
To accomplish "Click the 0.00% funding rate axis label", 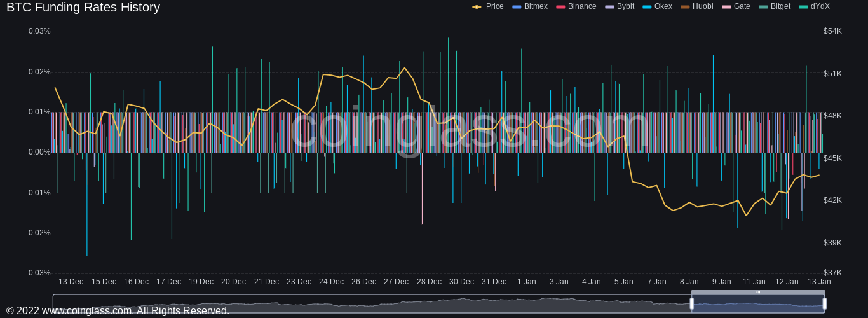I will tap(39, 153).
